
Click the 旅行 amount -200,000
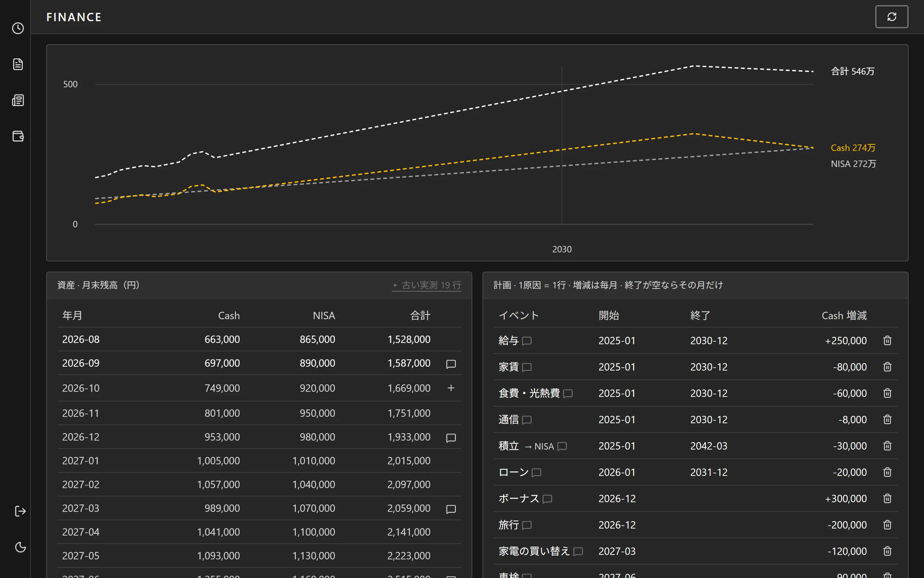tap(847, 525)
